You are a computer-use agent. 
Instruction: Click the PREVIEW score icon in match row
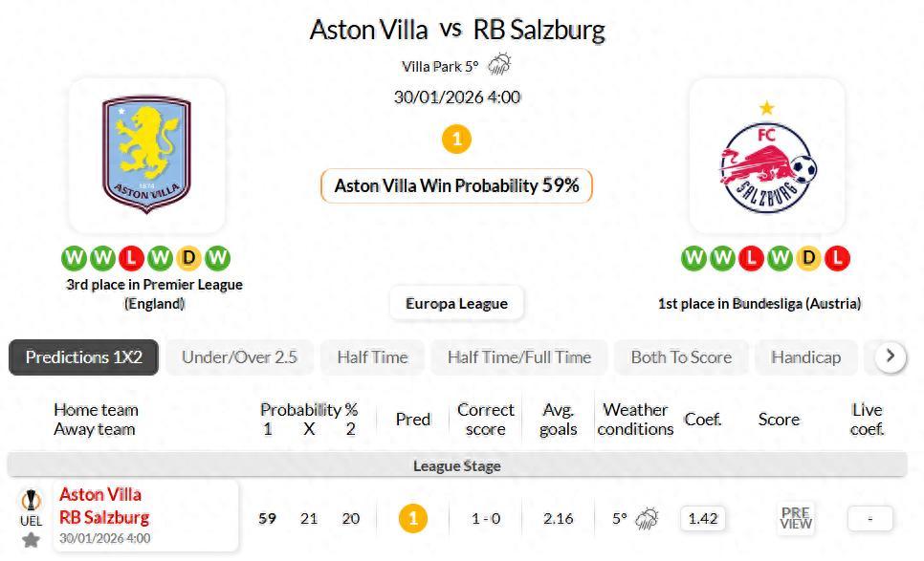click(796, 519)
